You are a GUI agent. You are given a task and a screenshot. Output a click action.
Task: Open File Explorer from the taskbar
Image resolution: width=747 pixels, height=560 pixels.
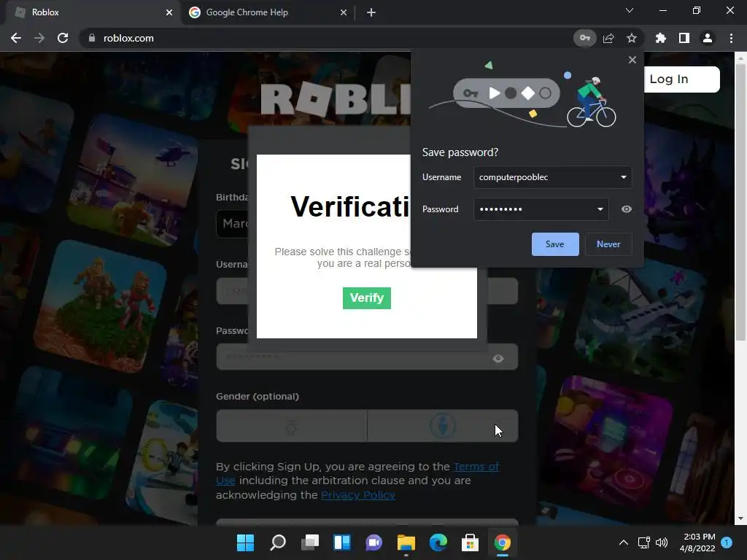(406, 542)
